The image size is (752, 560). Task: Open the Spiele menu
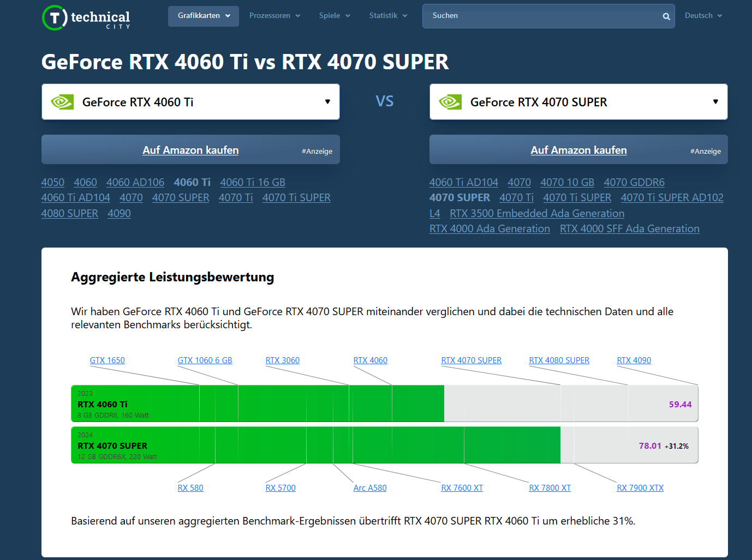click(335, 16)
